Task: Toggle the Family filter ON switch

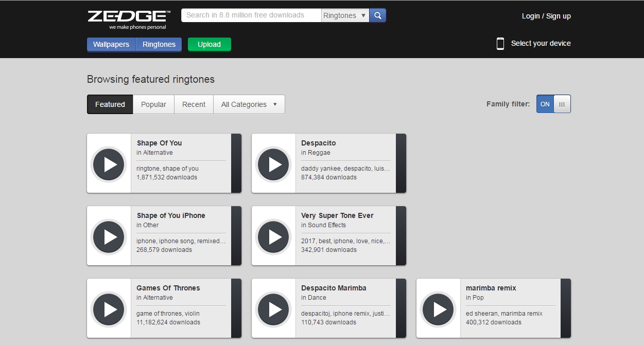Action: pos(545,104)
